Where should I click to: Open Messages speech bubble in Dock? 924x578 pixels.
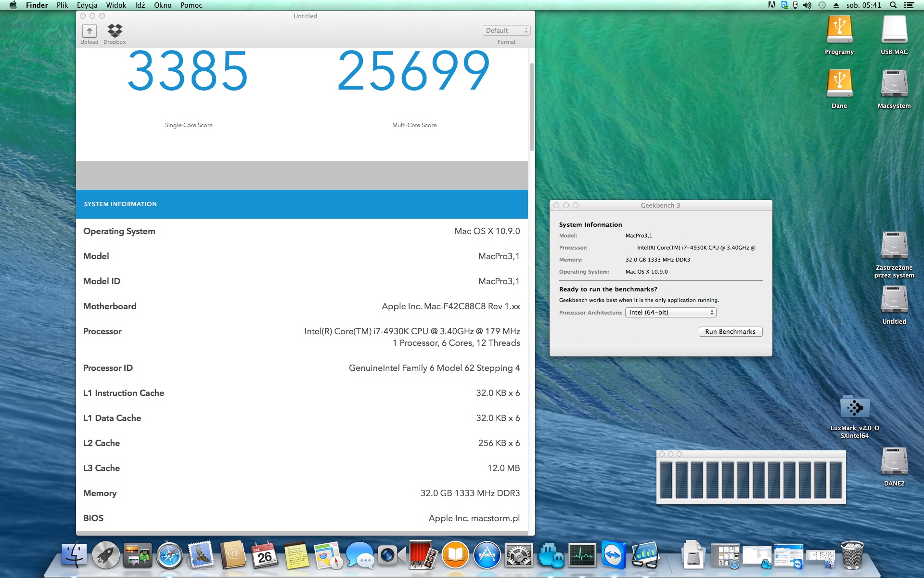pyautogui.click(x=360, y=554)
